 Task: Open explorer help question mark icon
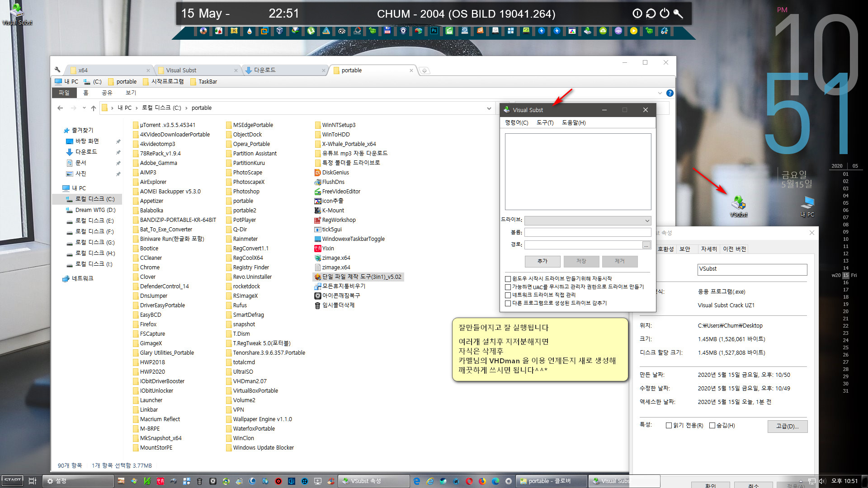pos(670,93)
